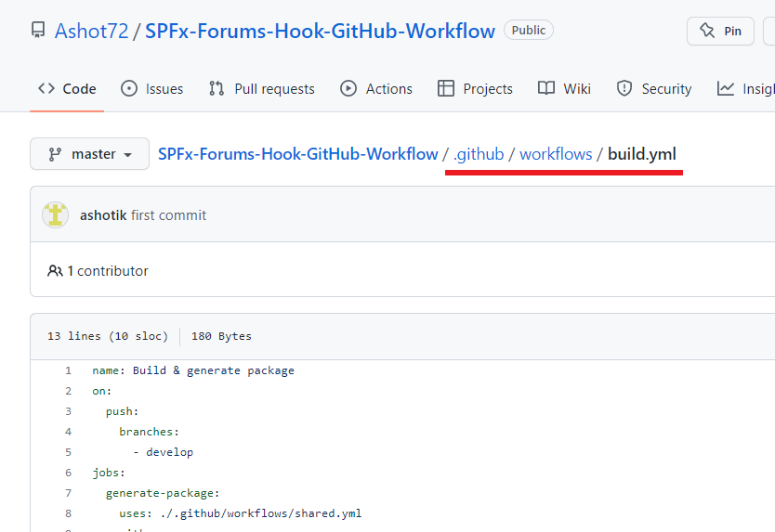Navigate to .github folder in breadcrumb
Image resolution: width=775 pixels, height=532 pixels.
479,154
